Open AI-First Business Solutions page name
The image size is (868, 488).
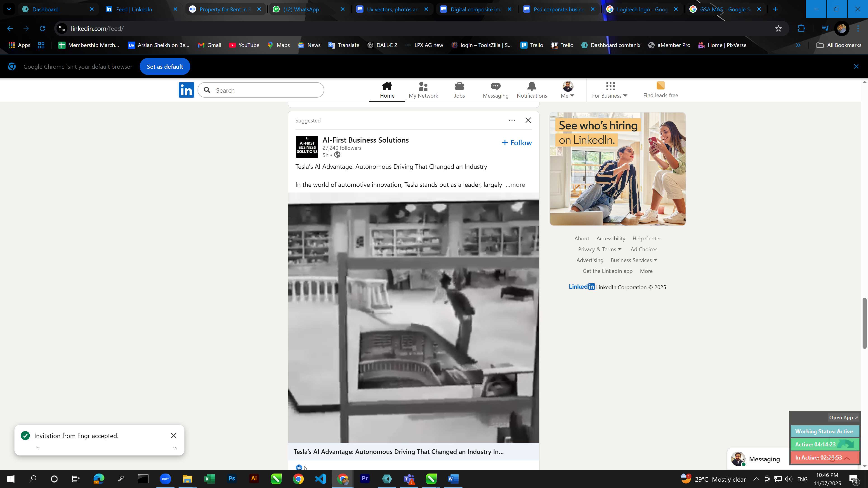(366, 140)
